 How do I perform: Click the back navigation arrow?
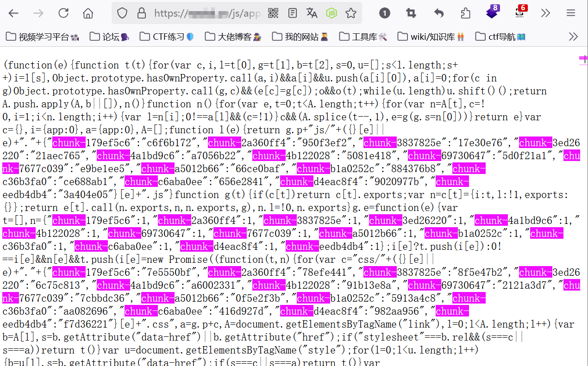click(13, 13)
